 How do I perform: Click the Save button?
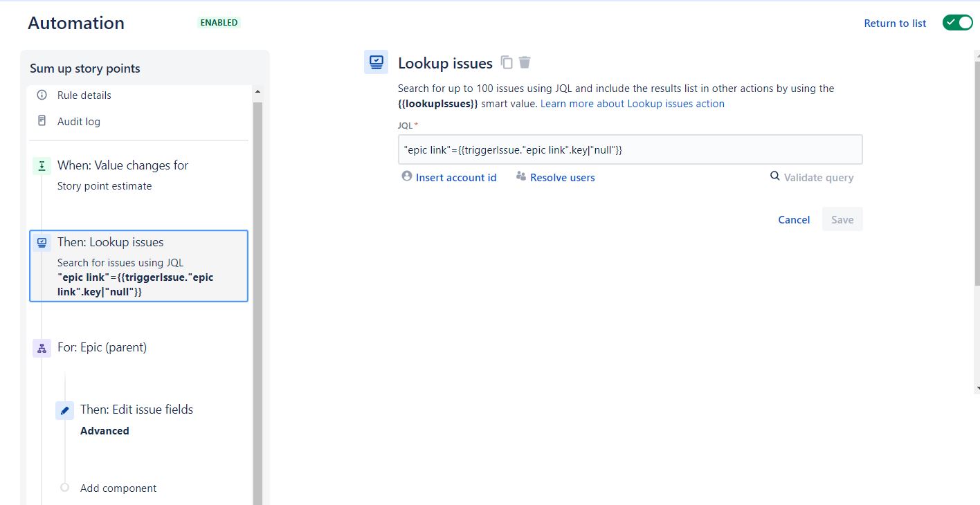[x=842, y=219]
